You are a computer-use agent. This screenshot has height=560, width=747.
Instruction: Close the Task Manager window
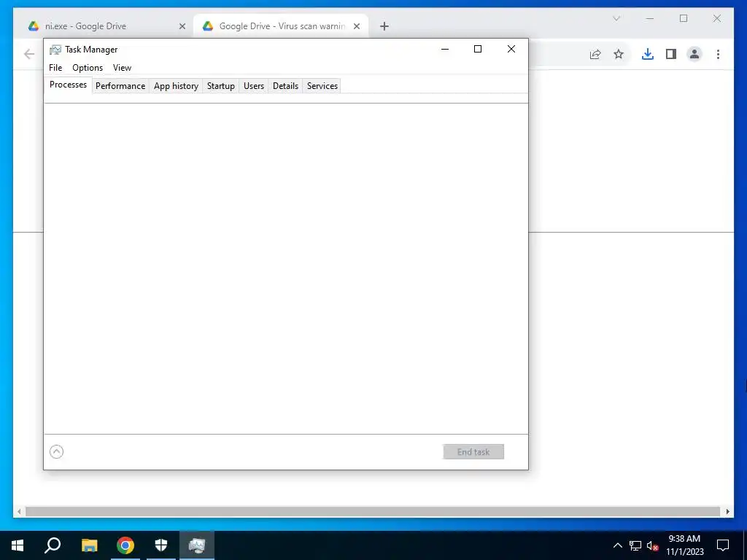[x=511, y=49]
